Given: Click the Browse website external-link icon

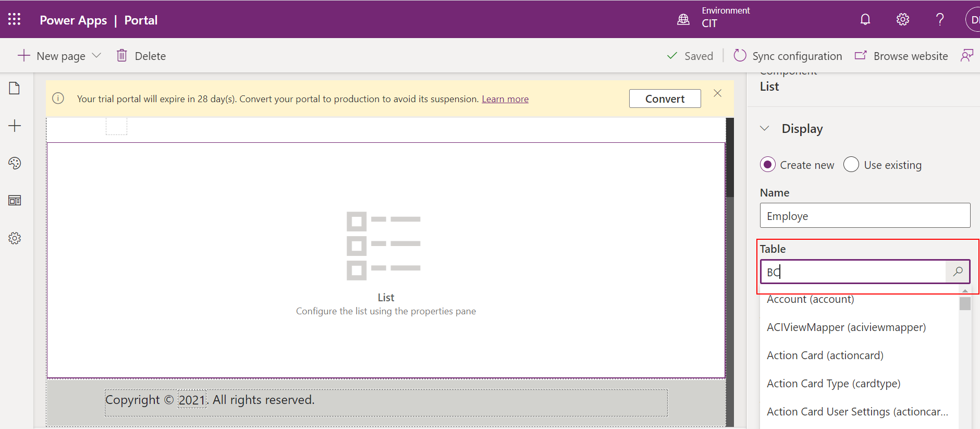Looking at the screenshot, I should coord(861,55).
